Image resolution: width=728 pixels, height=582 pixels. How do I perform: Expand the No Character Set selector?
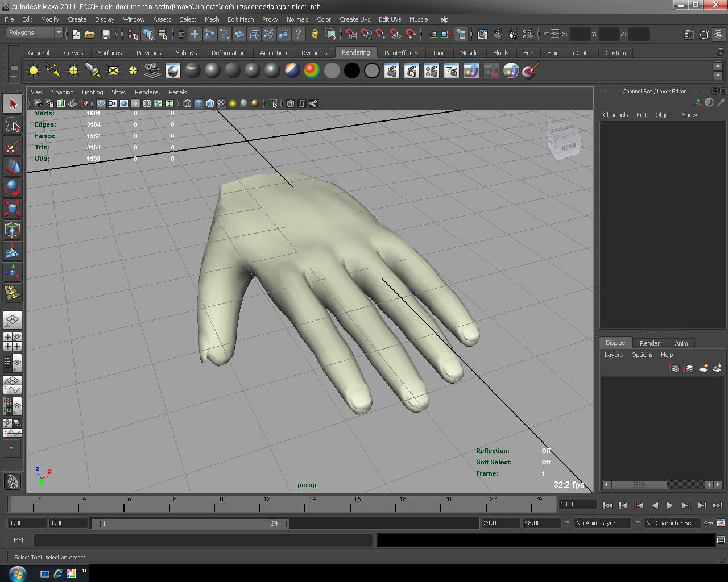pyautogui.click(x=673, y=523)
